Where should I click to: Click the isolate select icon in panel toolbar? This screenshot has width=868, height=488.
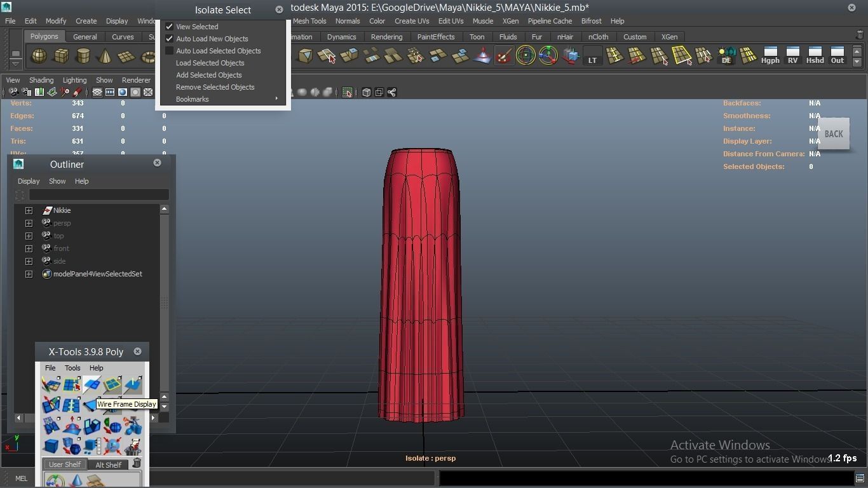point(347,92)
